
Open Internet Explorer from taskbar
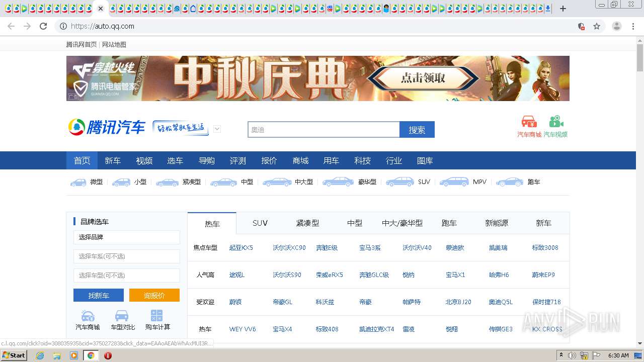click(40, 355)
